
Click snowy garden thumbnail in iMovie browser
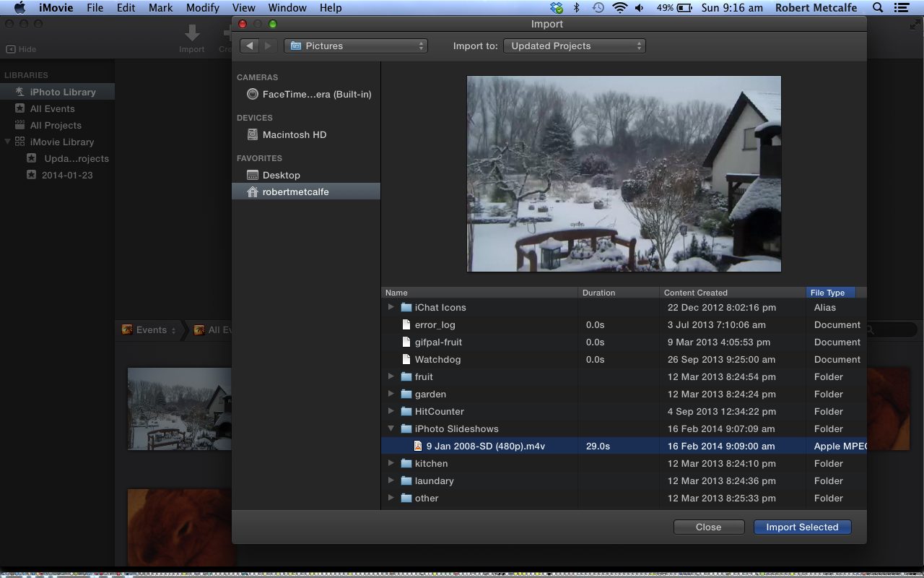click(x=180, y=409)
